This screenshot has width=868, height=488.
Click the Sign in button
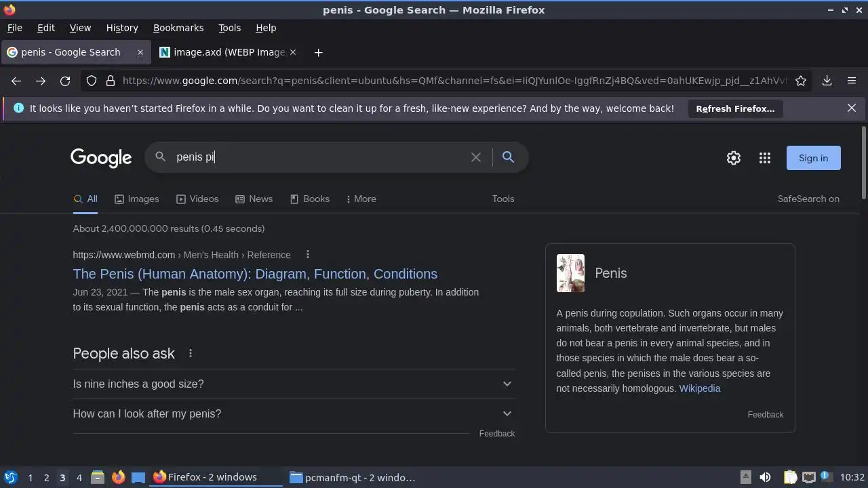tap(814, 158)
